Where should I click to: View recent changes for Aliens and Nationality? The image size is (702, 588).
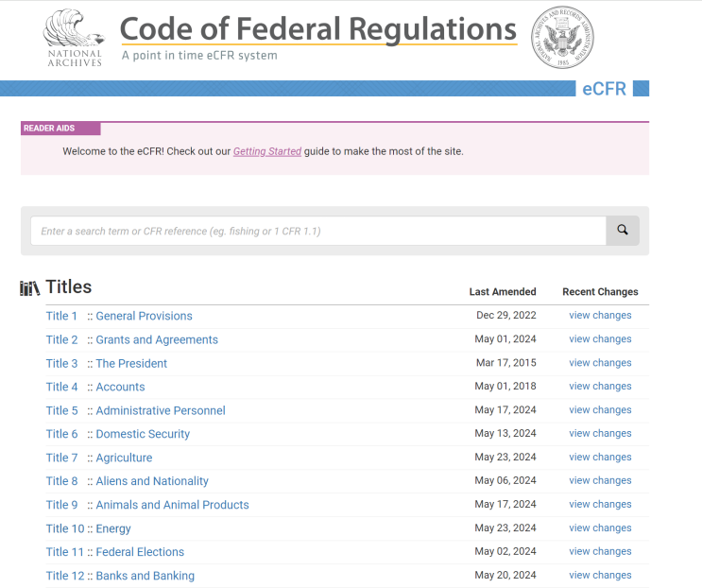600,481
